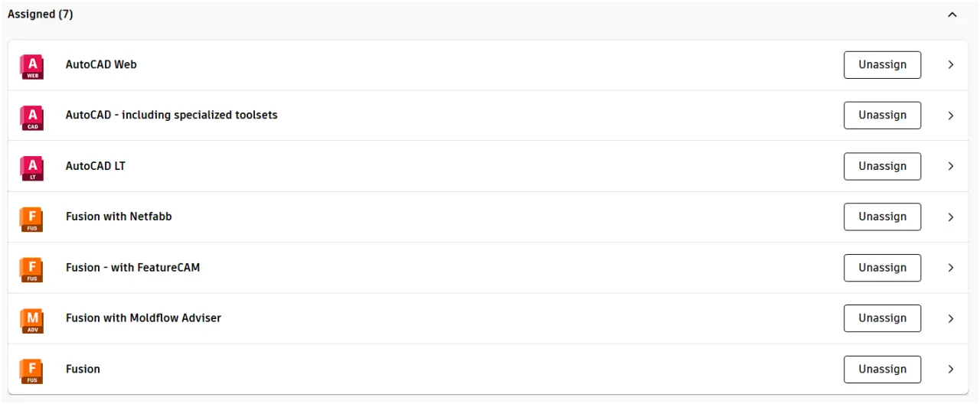Viewport: 980px width, 404px height.
Task: Unassign AutoCAD including specialized toolsets
Action: coord(882,116)
